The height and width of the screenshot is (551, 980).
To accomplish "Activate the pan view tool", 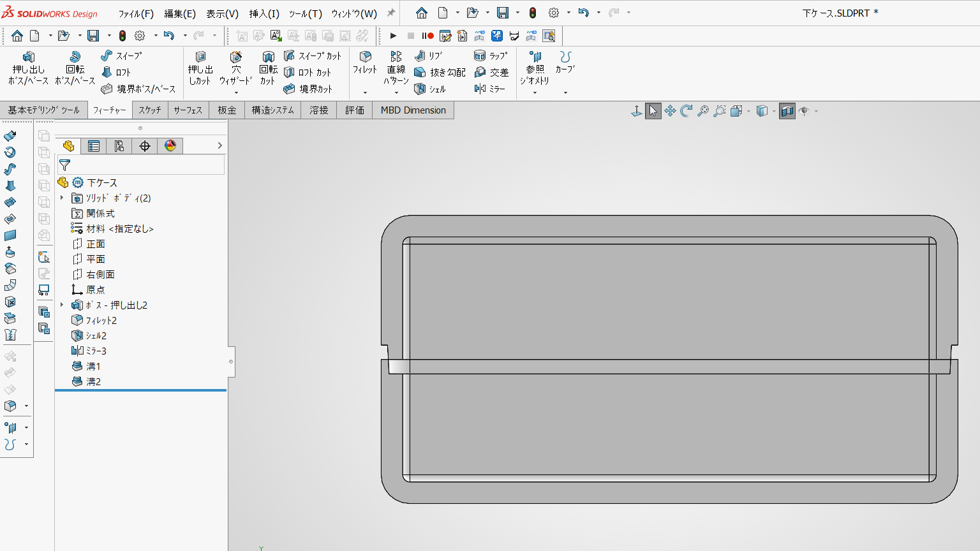I will 670,111.
